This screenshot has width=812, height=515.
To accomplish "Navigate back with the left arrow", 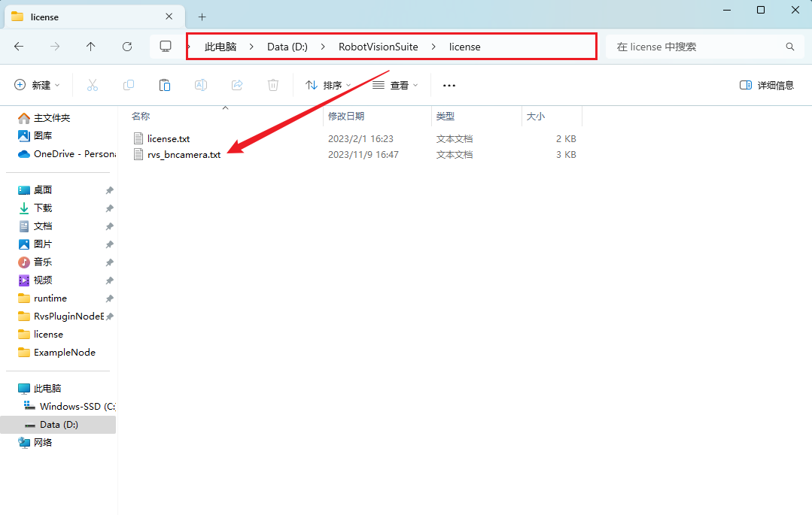I will [19, 47].
